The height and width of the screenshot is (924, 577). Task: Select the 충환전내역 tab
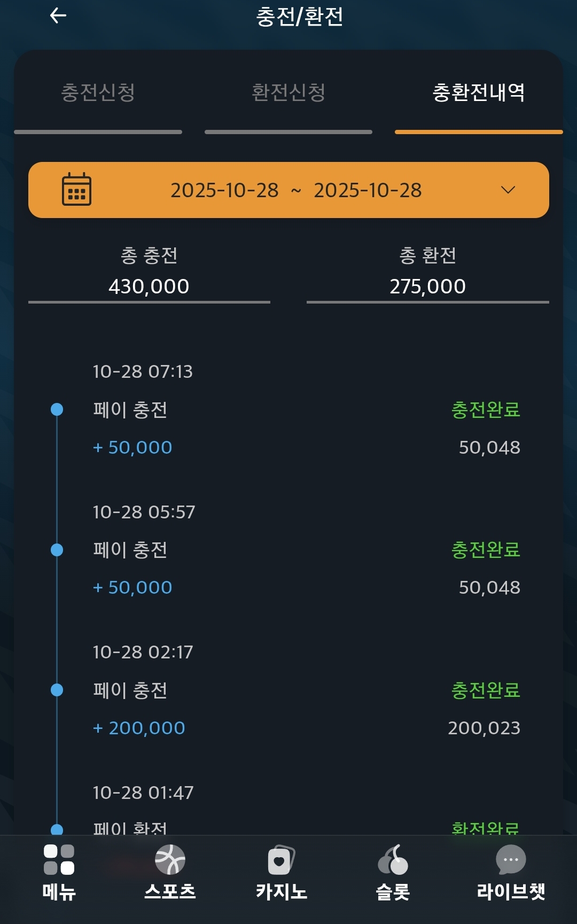pos(478,92)
